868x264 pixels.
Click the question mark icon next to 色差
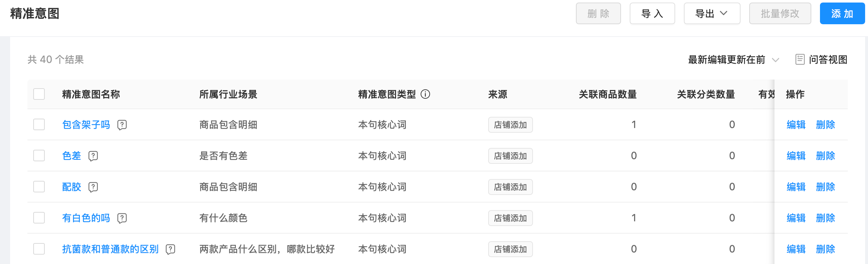point(93,156)
